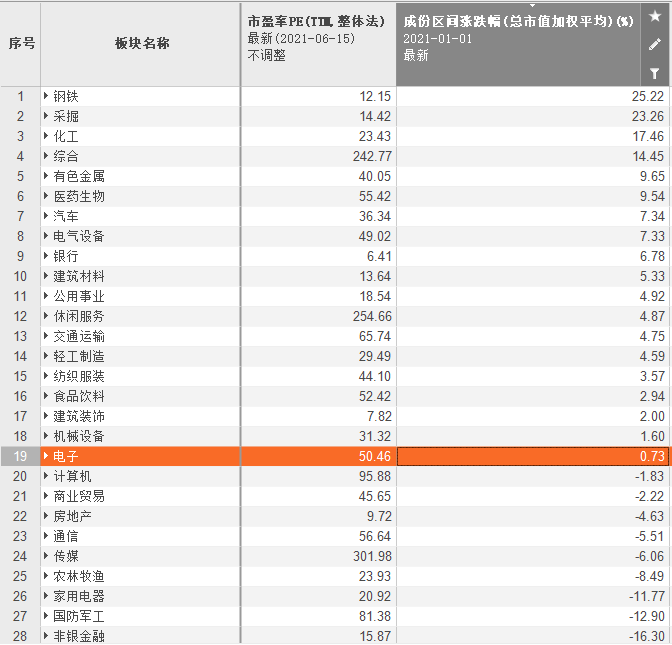Expand the 电子 highlighted row
The image size is (672, 645).
(x=46, y=456)
